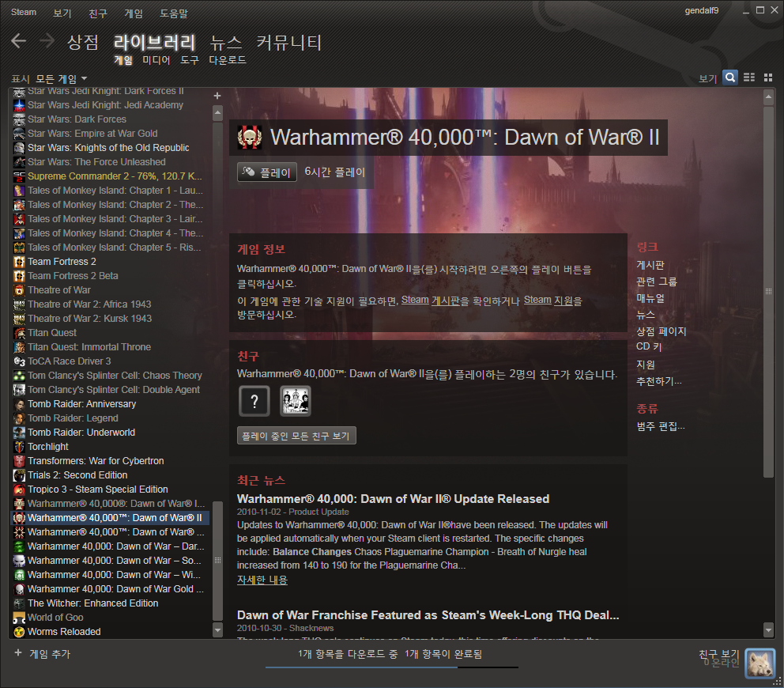Open the 미디어 sub-tab
This screenshot has height=688, width=784.
click(156, 60)
